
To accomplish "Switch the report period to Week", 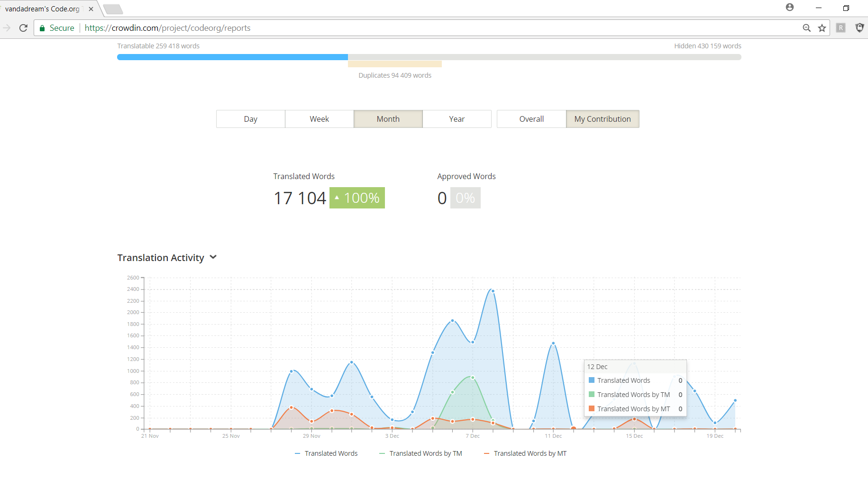I will (320, 119).
